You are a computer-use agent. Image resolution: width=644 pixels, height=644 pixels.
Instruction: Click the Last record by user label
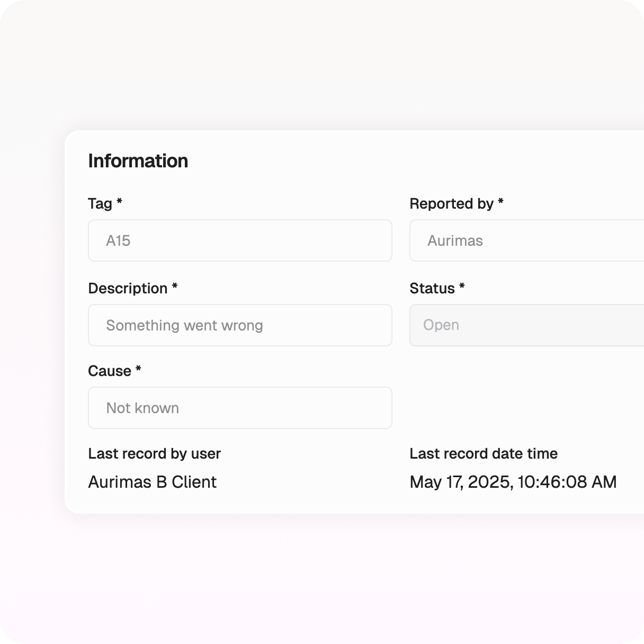[154, 454]
